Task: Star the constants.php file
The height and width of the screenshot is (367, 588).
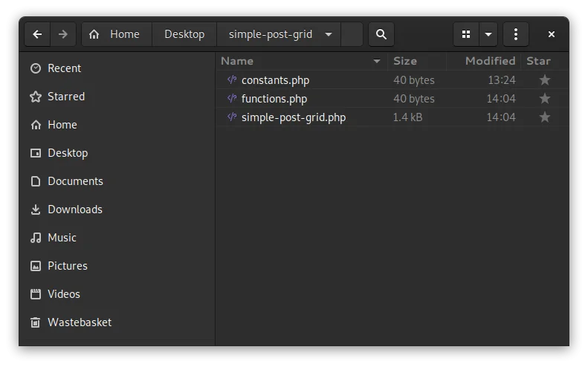Action: click(544, 79)
